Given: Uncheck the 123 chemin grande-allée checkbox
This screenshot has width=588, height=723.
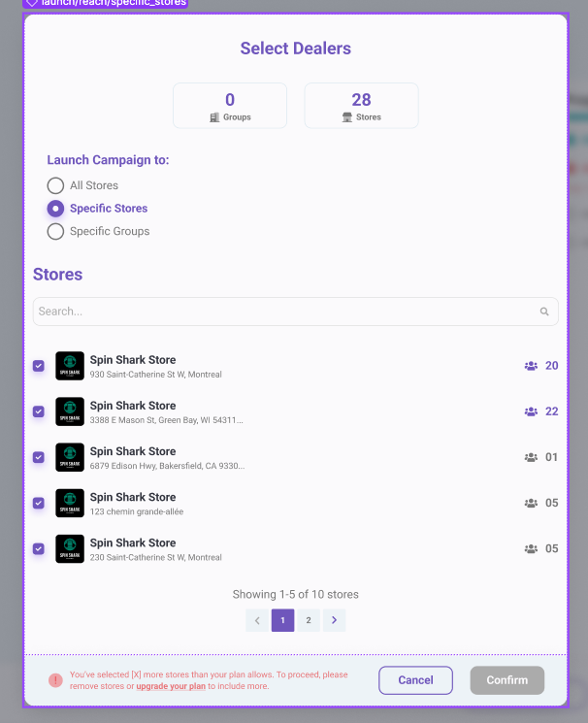Looking at the screenshot, I should click(x=39, y=503).
